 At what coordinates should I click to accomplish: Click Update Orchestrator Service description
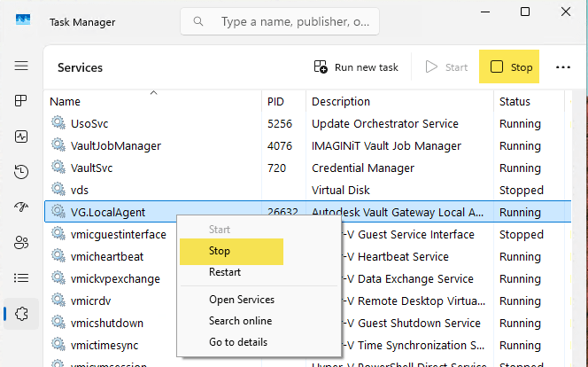click(x=384, y=124)
